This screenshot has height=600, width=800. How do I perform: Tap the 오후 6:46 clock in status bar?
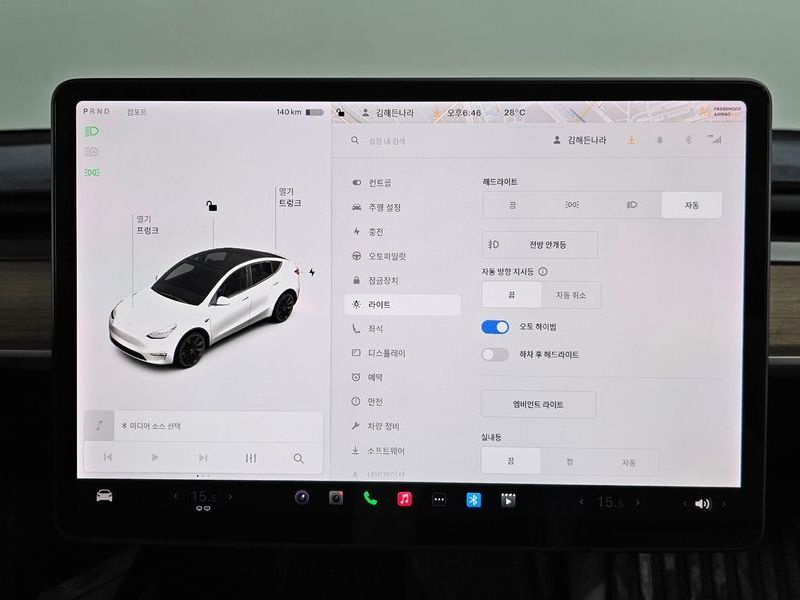463,112
